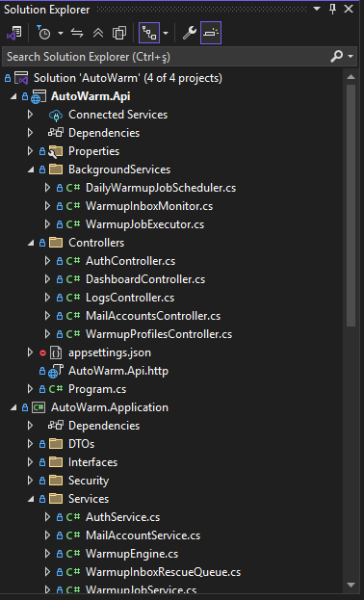The image size is (364, 600).
Task: Click red excluded status icon of appsettings.json
Action: 42,352
